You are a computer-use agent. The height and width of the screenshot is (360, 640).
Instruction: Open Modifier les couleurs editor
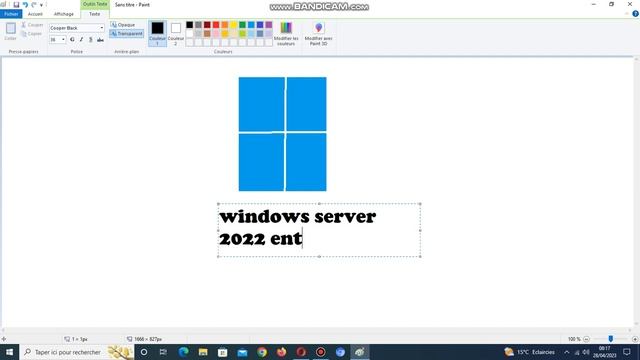286,33
